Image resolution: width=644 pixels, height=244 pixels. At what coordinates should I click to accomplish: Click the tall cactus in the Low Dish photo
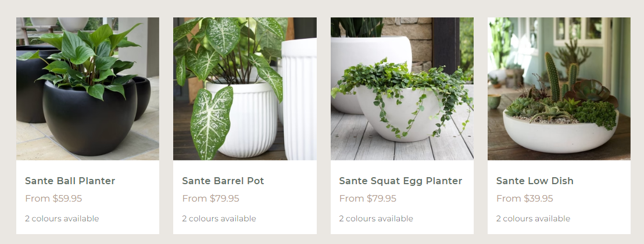click(x=552, y=77)
